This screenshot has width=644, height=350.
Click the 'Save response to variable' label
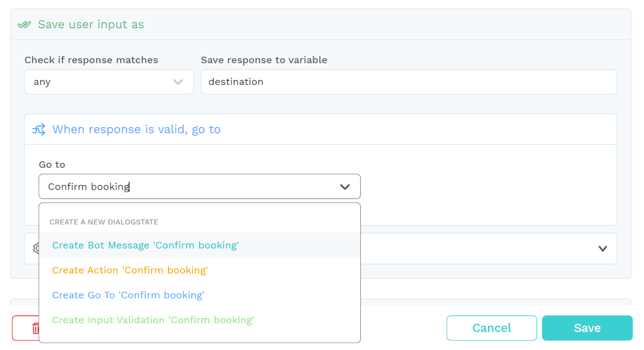(x=264, y=60)
